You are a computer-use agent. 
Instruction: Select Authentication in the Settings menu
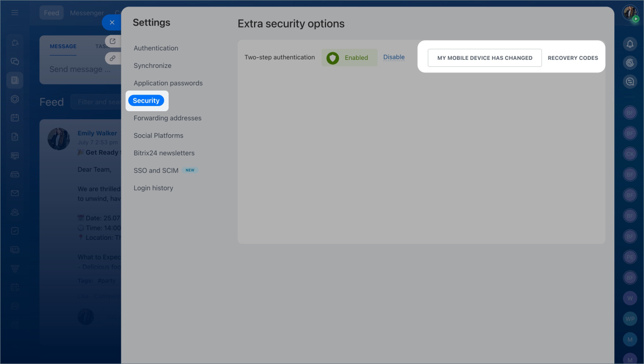point(156,48)
